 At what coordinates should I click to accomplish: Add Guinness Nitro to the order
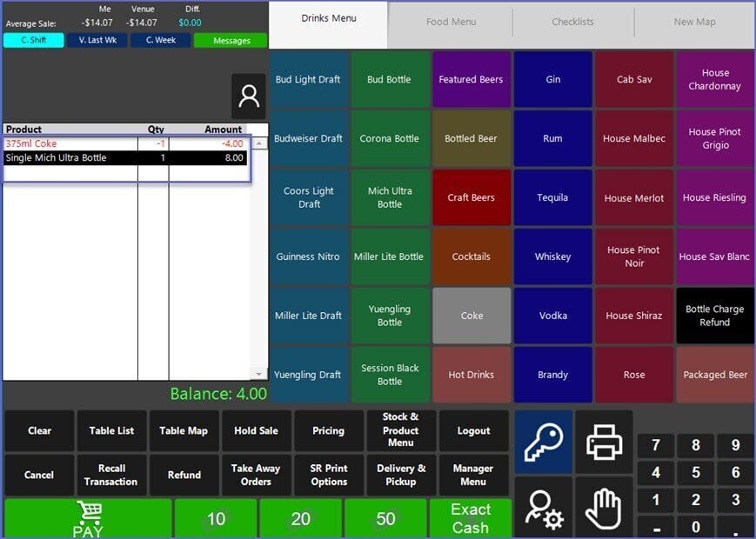[x=308, y=256]
